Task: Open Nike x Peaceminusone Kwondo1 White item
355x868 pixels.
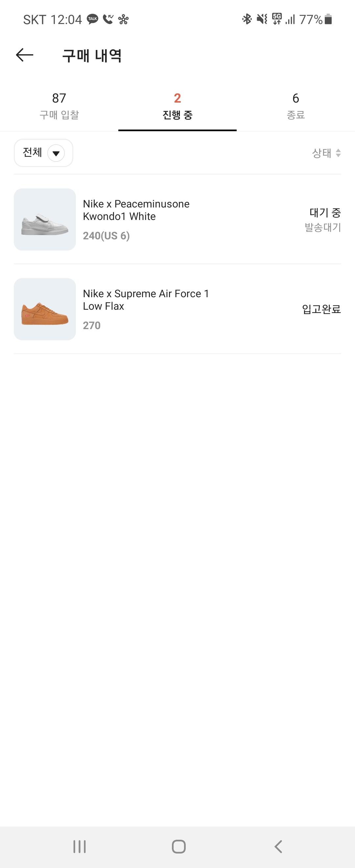Action: [136, 210]
